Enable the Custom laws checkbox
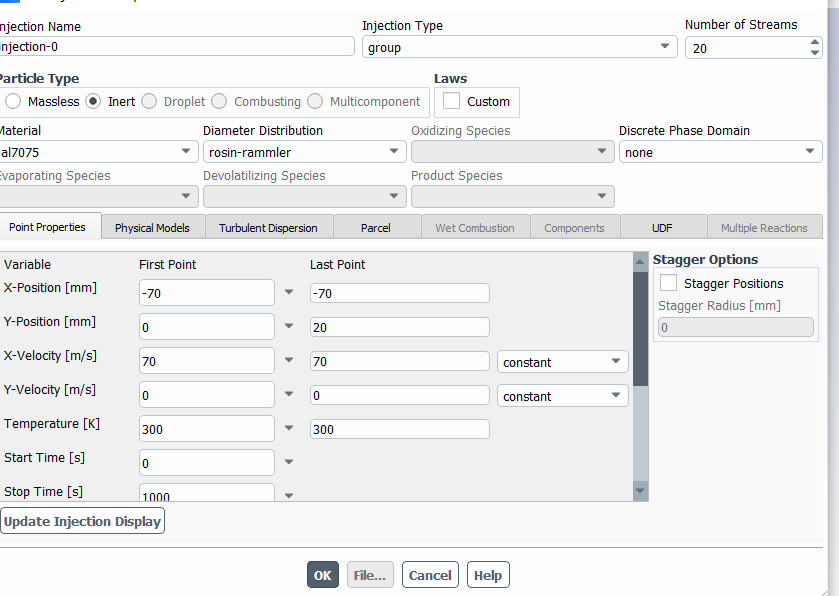This screenshot has height=596, width=839. (x=452, y=102)
